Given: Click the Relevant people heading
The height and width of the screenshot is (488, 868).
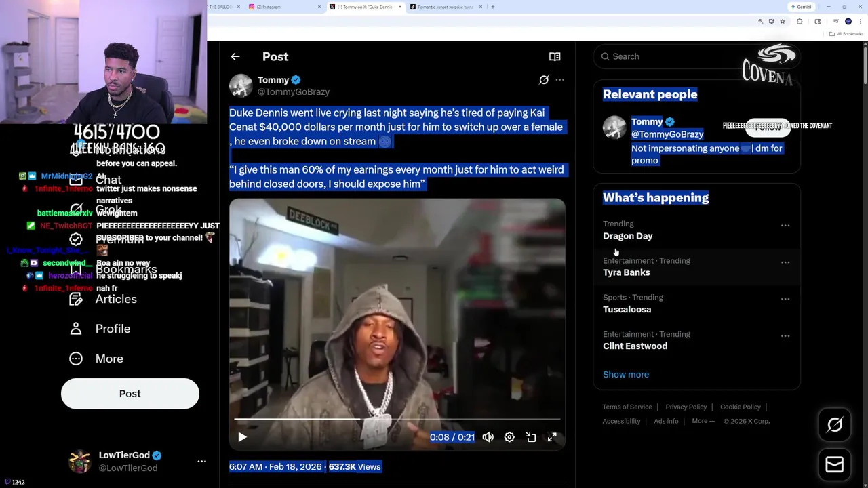Looking at the screenshot, I should 650,94.
